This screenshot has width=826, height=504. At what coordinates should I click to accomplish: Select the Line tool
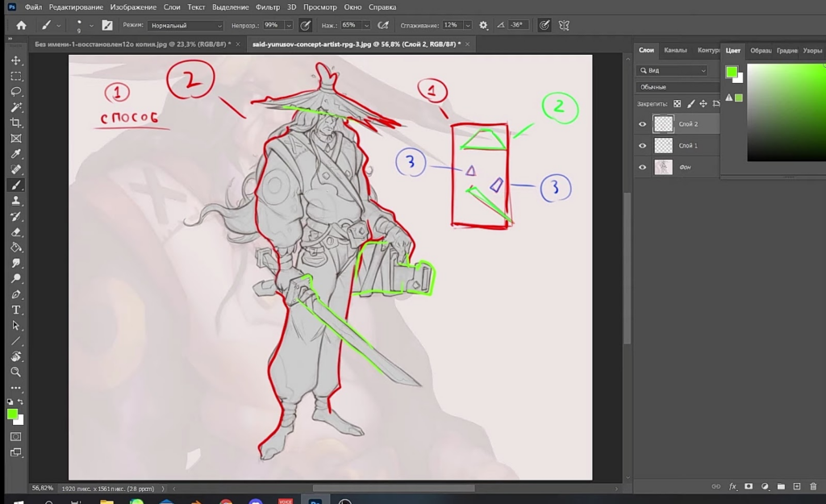pos(16,341)
